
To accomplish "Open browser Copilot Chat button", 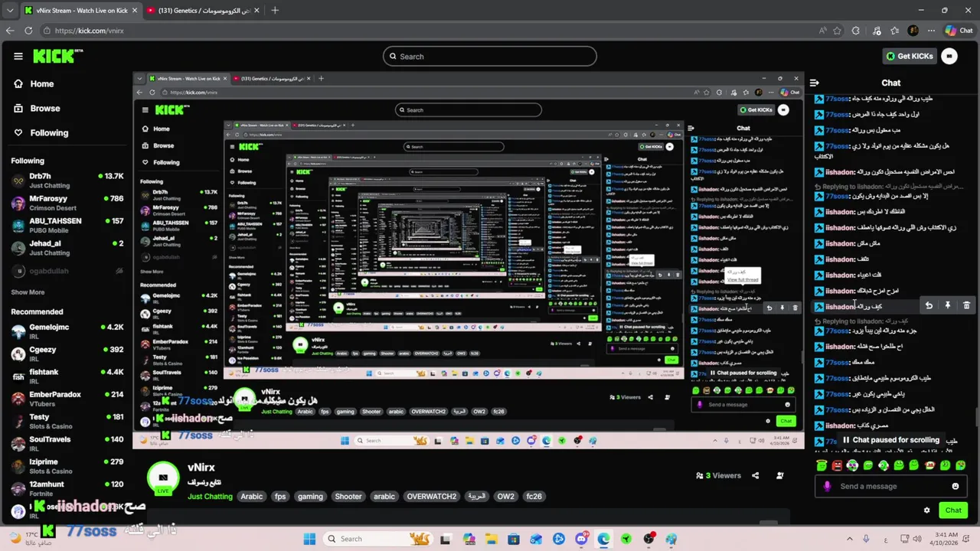I will (959, 31).
